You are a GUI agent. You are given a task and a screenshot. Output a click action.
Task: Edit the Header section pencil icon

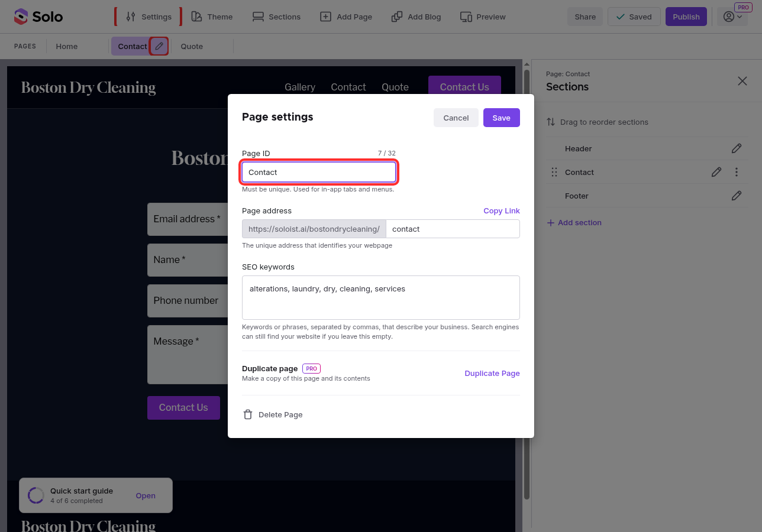737,148
